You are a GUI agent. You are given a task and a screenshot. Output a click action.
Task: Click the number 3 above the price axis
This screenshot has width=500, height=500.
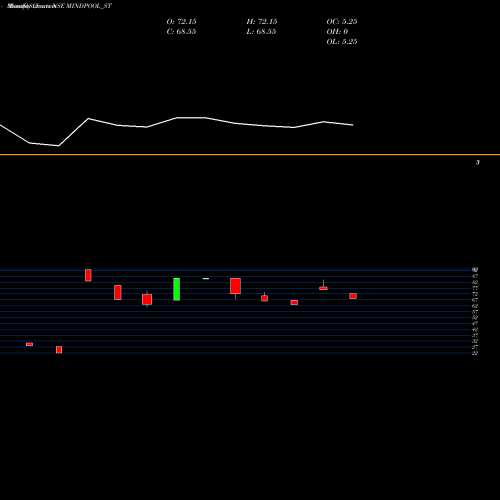[478, 162]
